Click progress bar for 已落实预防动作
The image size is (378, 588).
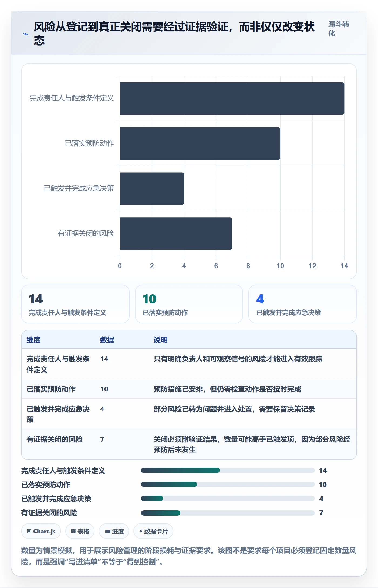point(228,484)
